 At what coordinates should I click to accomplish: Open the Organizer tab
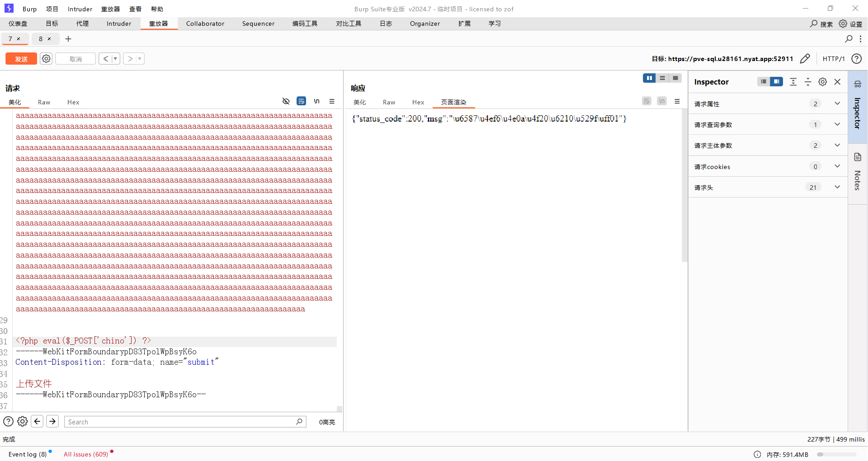click(x=425, y=24)
